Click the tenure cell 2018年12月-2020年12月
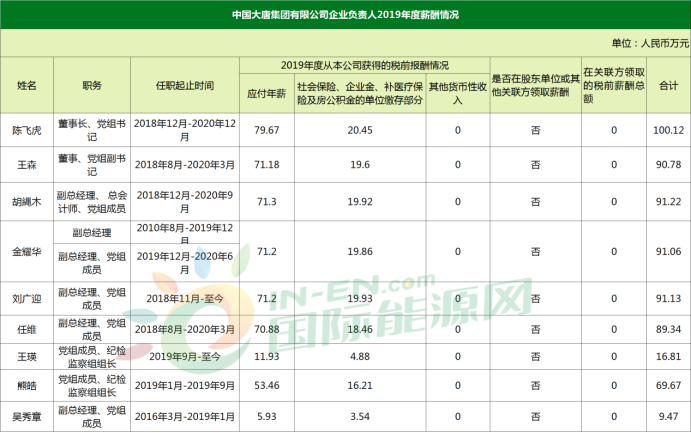This screenshot has width=691, height=433. point(185,130)
